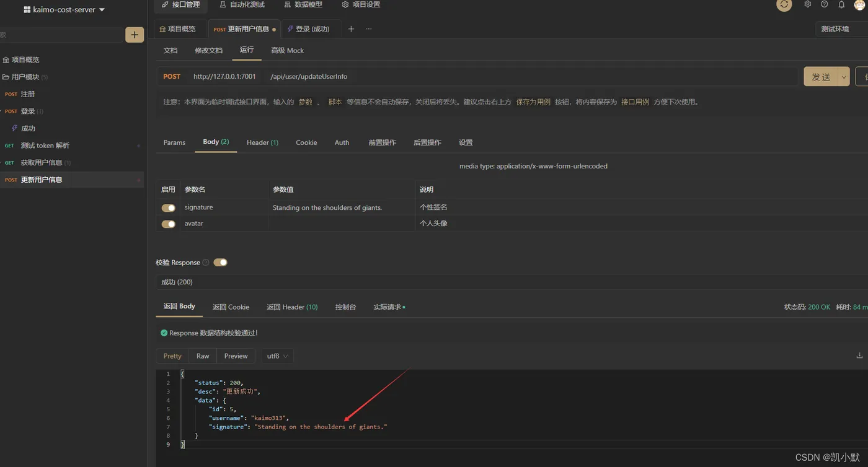Image resolution: width=868 pixels, height=467 pixels.
Task: Open the notifications bell icon
Action: point(841,4)
